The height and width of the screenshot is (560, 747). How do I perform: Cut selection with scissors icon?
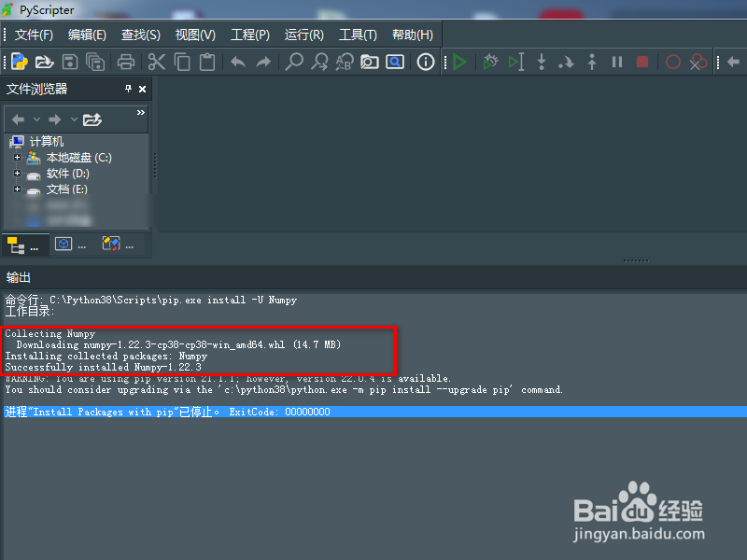156,62
